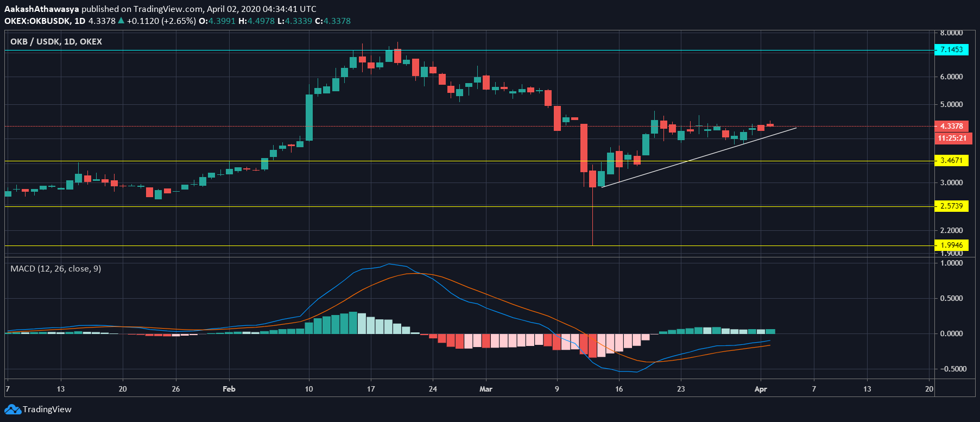Click the 23 date label on time axis
This screenshot has height=422, width=980.
tap(681, 389)
